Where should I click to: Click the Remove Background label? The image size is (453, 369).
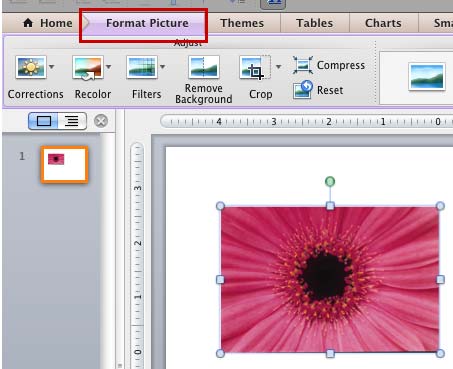point(204,94)
